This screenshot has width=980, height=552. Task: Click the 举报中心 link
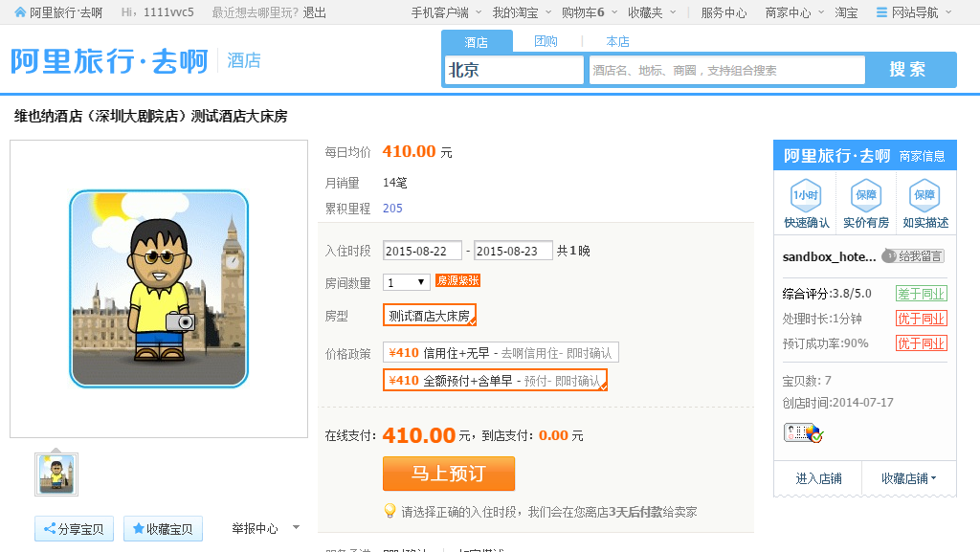click(x=255, y=528)
